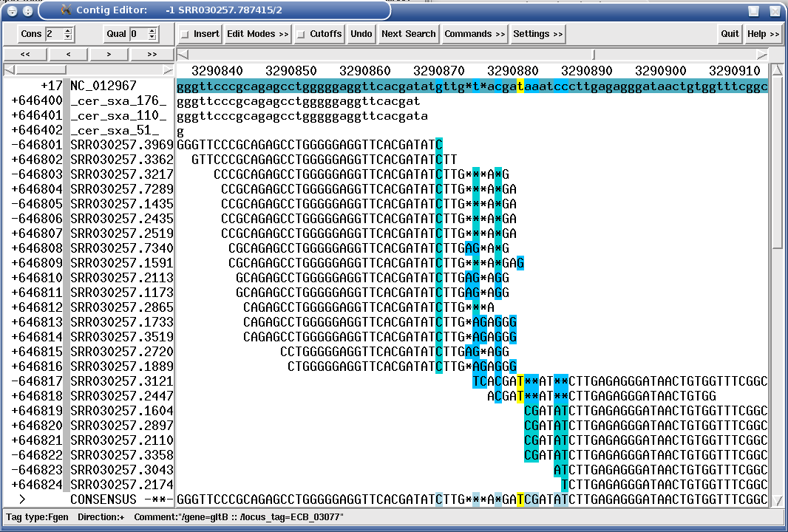Screen dimensions: 788x532
Task: Open the Commands menu
Action: (475, 34)
